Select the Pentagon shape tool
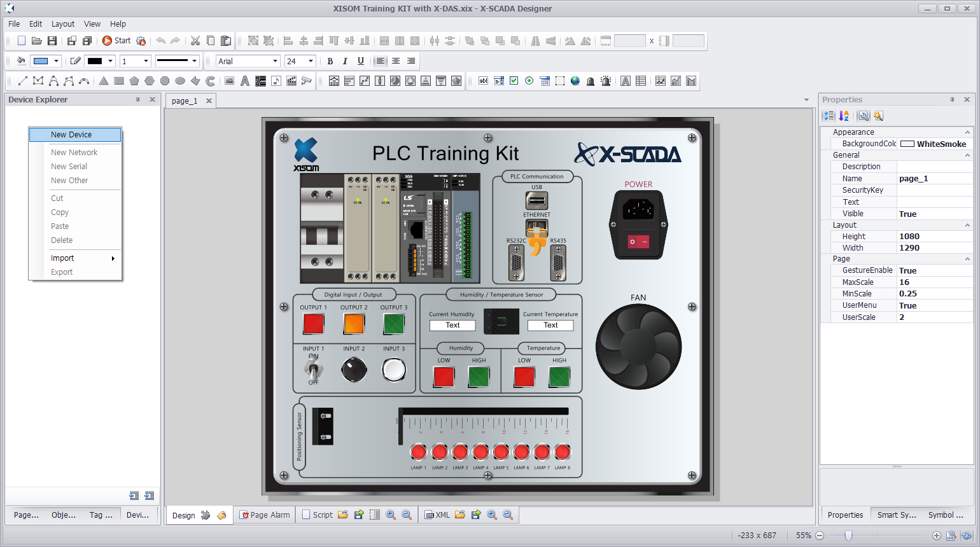This screenshot has width=980, height=547. (134, 81)
